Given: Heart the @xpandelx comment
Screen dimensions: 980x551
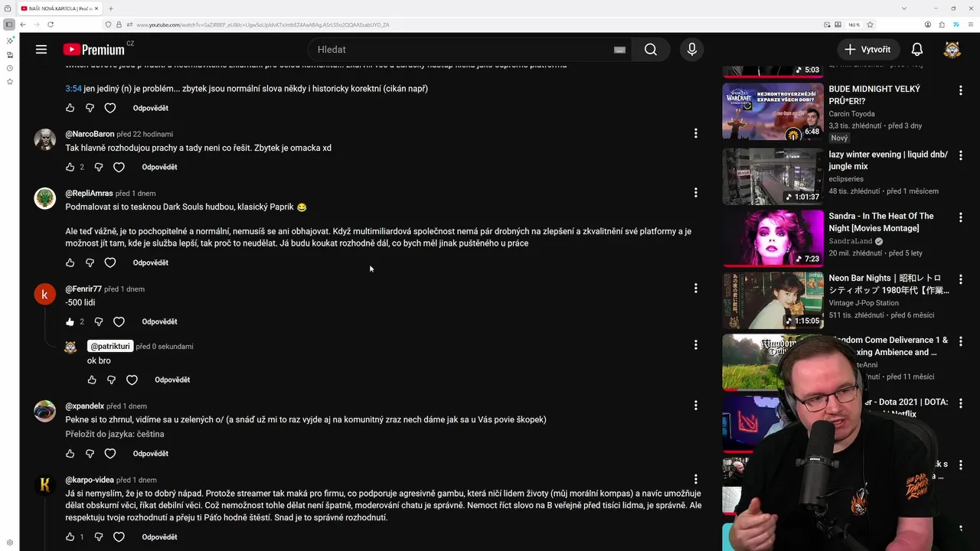Looking at the screenshot, I should [109, 453].
